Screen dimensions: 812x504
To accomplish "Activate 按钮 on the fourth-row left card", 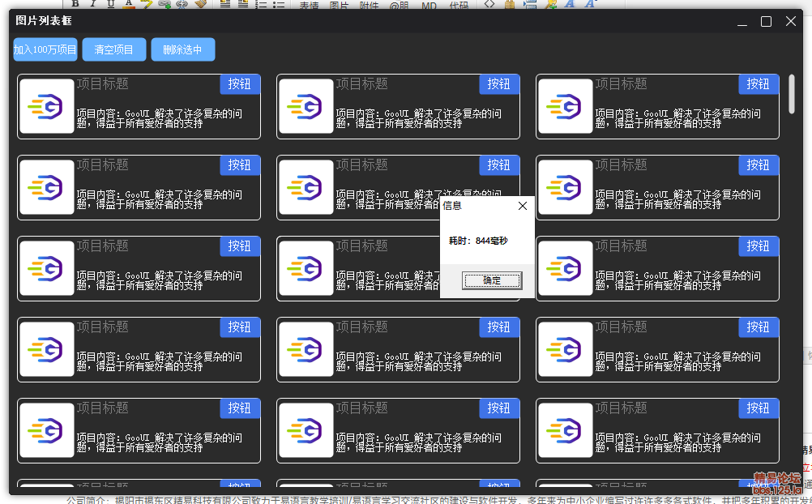I will tap(240, 327).
